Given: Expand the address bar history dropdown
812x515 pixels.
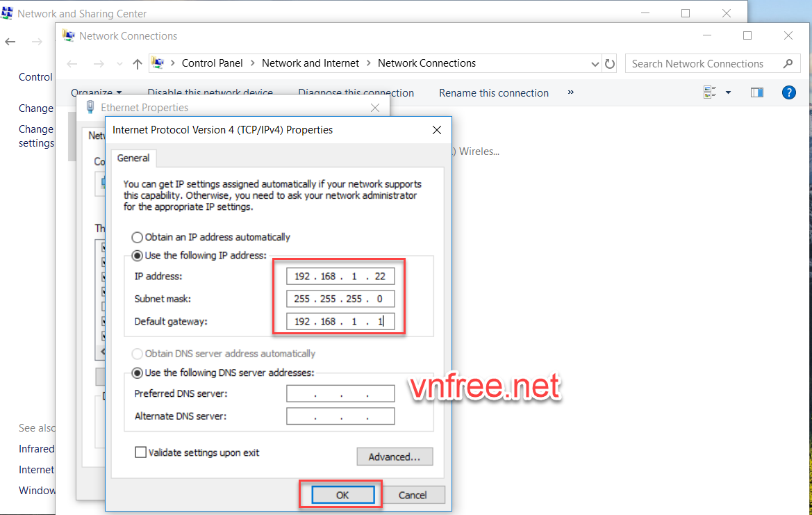Looking at the screenshot, I should (595, 64).
